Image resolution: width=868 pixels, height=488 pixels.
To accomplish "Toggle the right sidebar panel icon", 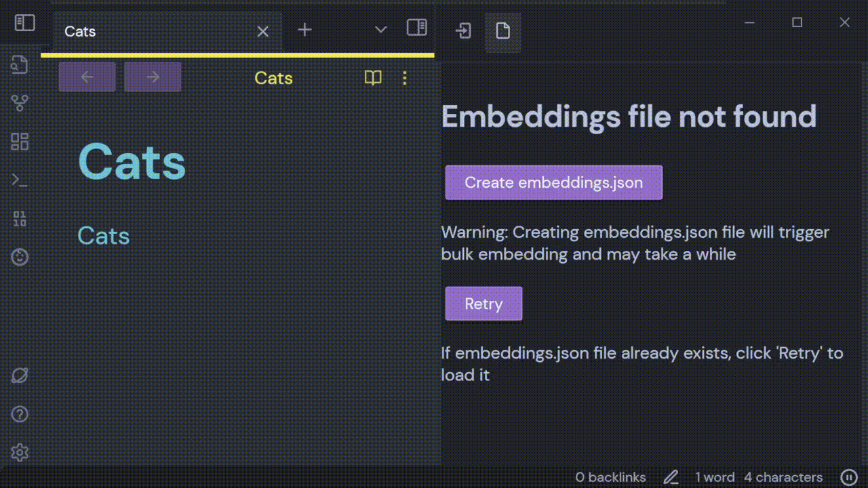I will coord(416,28).
